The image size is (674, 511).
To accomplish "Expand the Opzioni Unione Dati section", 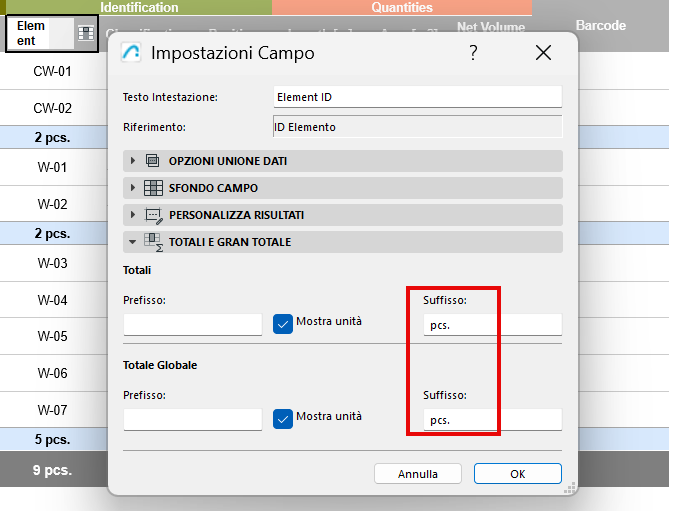I will pos(132,161).
